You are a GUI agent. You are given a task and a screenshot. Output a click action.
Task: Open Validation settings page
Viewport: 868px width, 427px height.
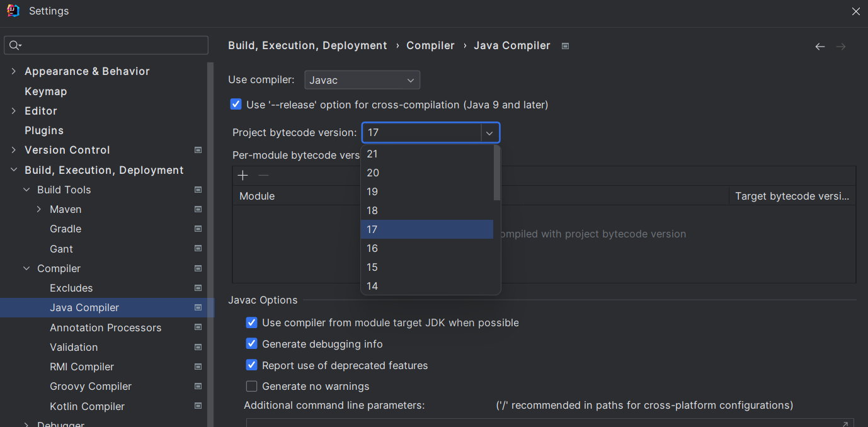pos(74,347)
